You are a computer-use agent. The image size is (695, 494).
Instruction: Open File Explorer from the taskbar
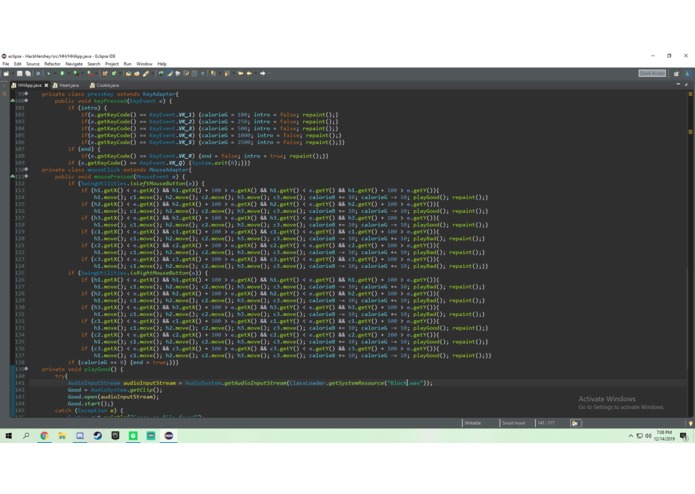point(62,436)
